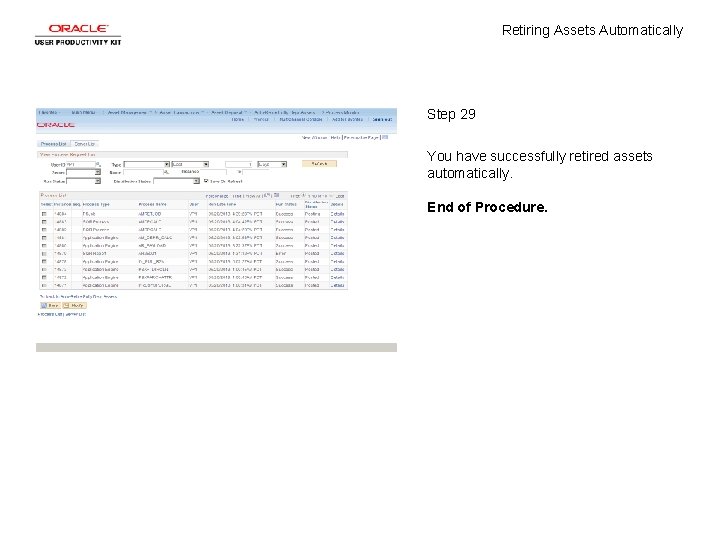This screenshot has height=540, width=720.
Task: Open Details for the AM_DEPR_CALC row
Action: point(337,238)
